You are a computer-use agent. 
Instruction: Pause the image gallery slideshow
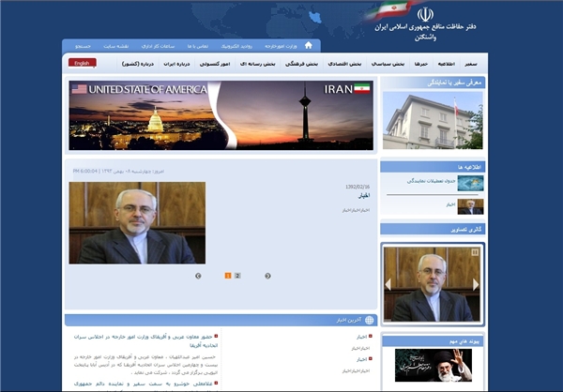[x=475, y=252]
